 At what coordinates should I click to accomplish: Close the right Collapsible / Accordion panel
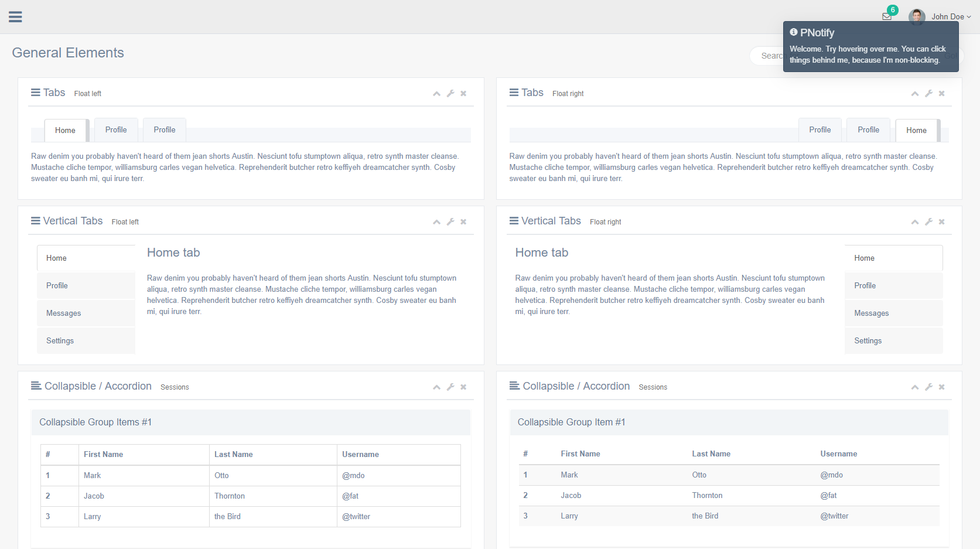(x=942, y=387)
